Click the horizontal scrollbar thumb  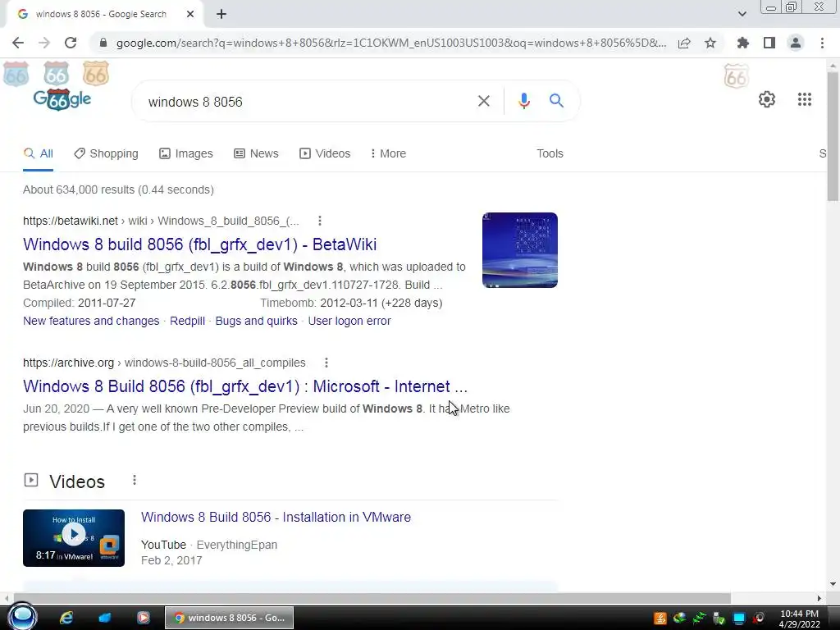click(x=372, y=598)
